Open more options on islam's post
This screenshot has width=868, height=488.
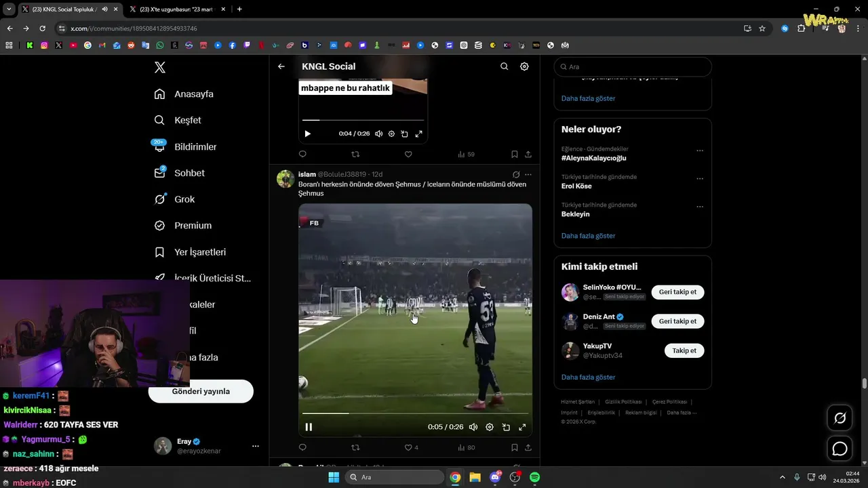[528, 175]
